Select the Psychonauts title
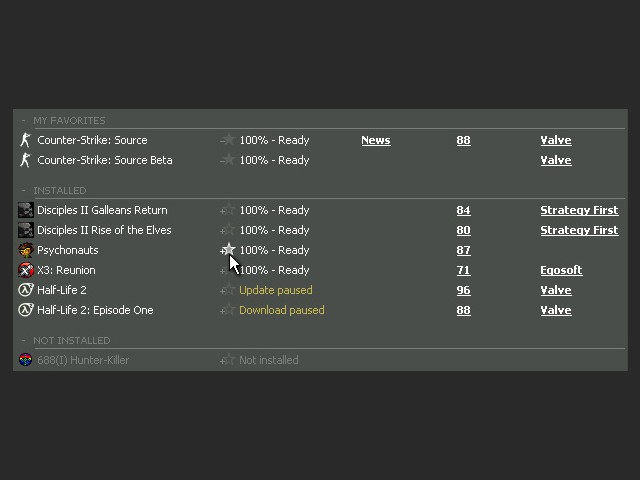The height and width of the screenshot is (480, 640). 68,250
